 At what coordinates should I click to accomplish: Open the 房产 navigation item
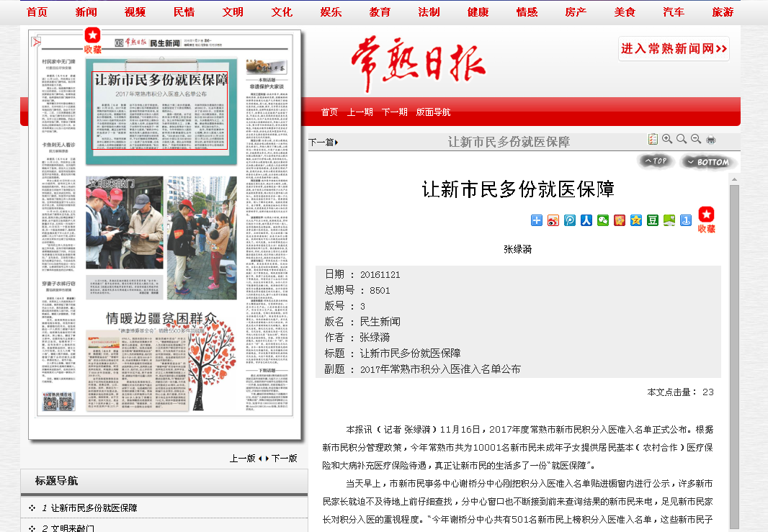(576, 12)
